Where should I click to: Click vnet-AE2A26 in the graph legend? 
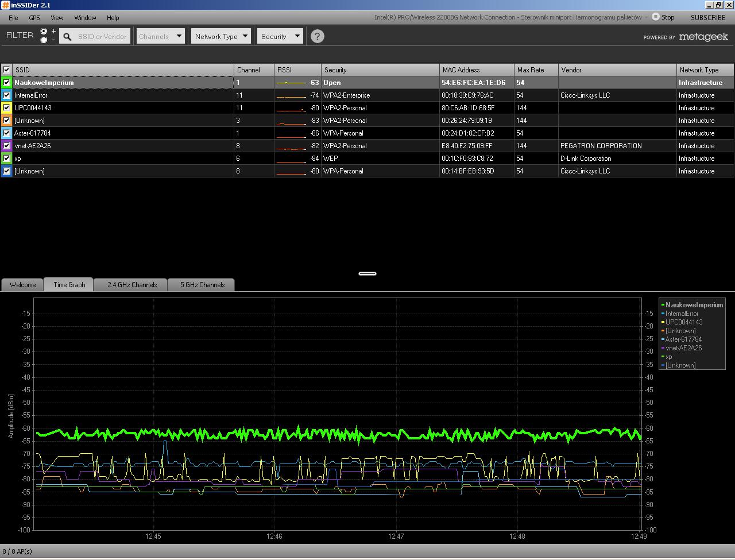(x=683, y=348)
